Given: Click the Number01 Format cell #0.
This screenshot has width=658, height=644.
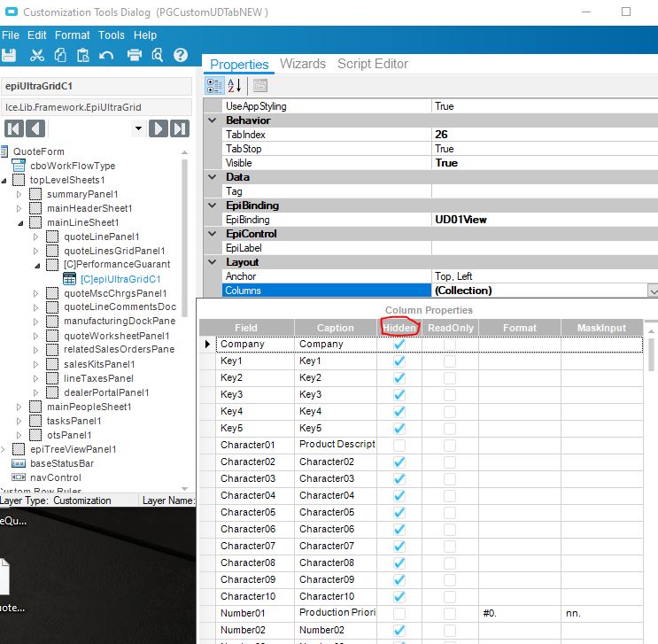Looking at the screenshot, I should click(x=520, y=613).
